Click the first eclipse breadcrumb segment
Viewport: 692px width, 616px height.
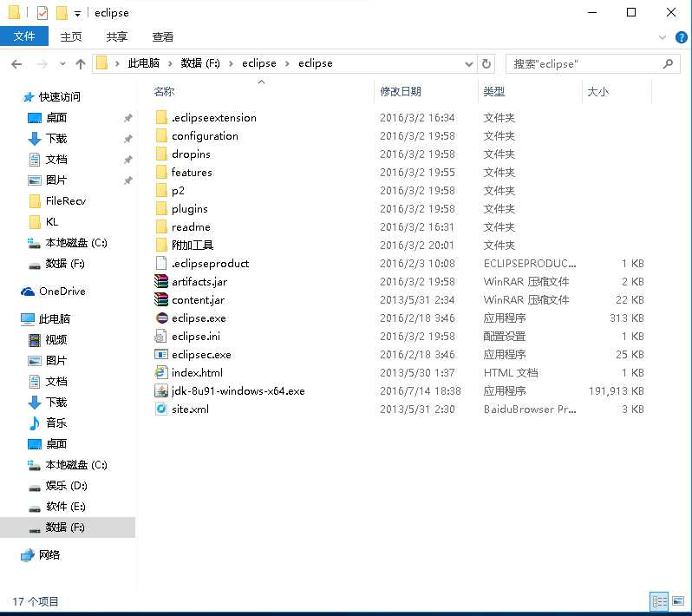click(259, 63)
